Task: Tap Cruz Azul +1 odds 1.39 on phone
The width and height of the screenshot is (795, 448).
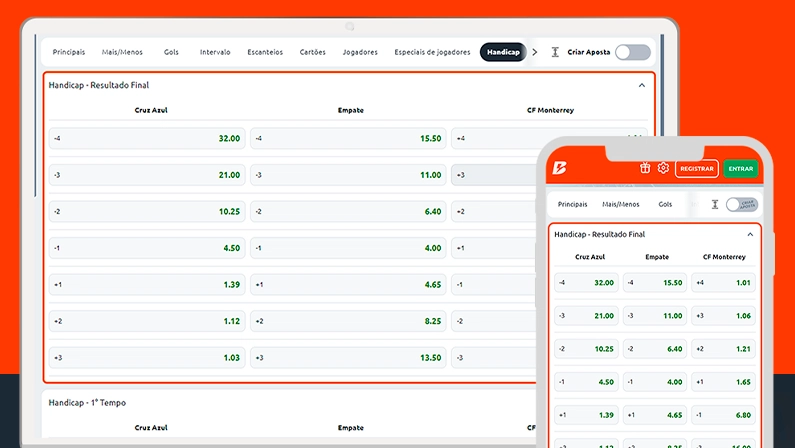Action: (x=586, y=415)
